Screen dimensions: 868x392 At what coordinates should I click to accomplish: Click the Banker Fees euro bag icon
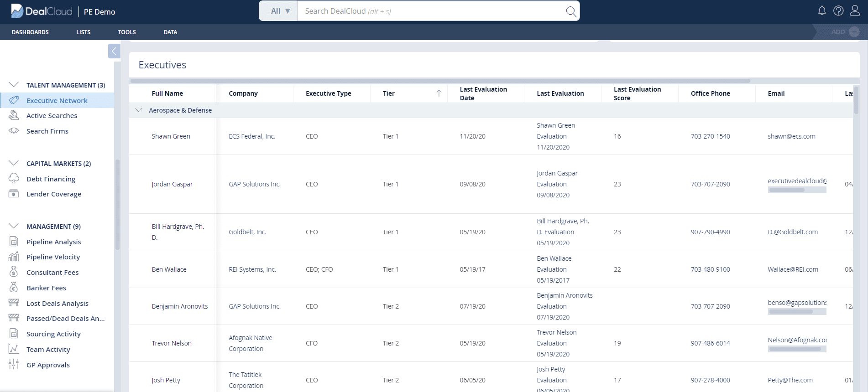[14, 288]
